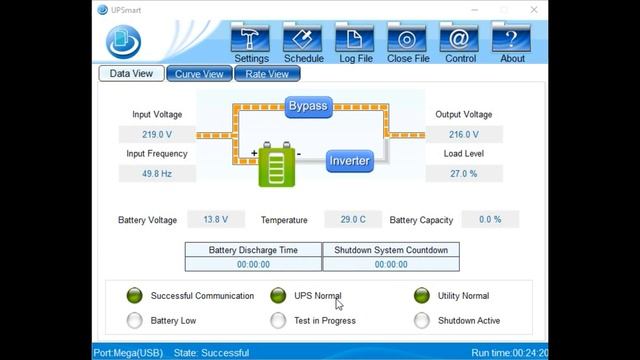
Task: Close the UPSmart window
Action: [x=534, y=10]
